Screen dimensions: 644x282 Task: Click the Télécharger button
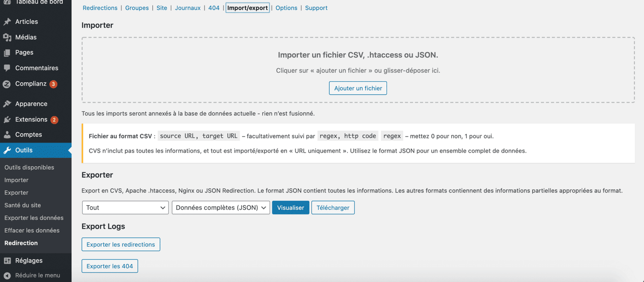333,207
